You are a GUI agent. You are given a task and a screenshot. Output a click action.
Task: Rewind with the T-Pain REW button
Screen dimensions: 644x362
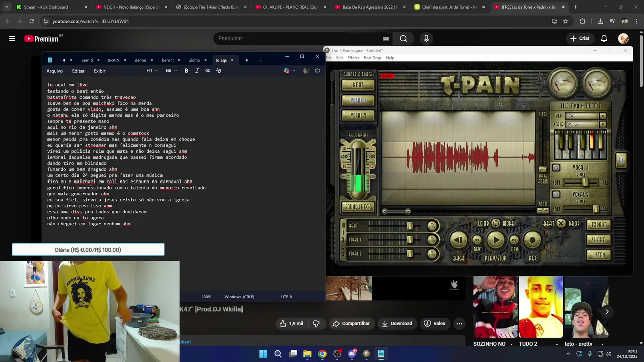[x=477, y=240]
